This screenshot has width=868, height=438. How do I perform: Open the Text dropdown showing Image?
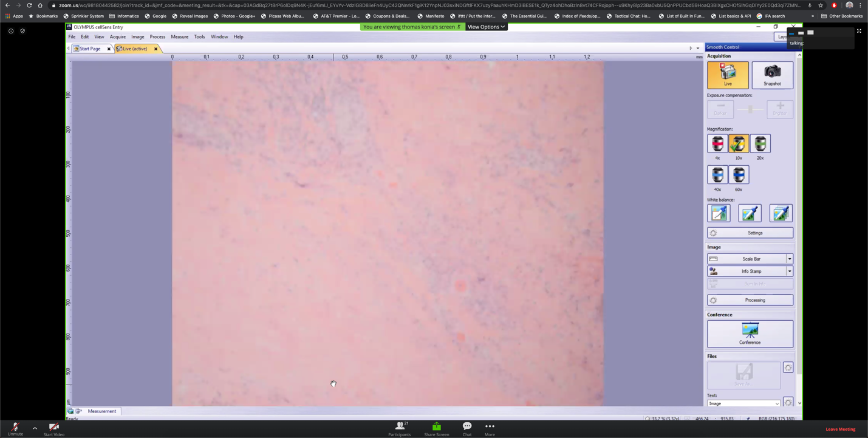[743, 403]
